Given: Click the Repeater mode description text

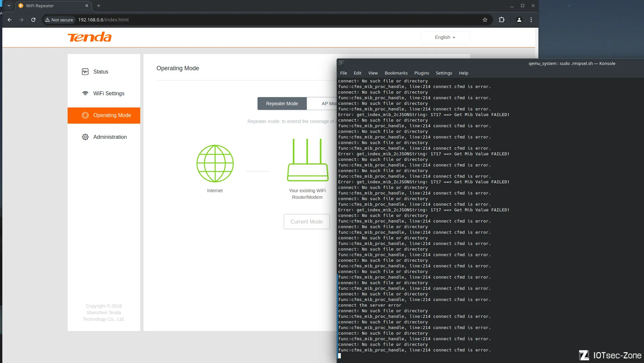Looking at the screenshot, I should pos(292,121).
